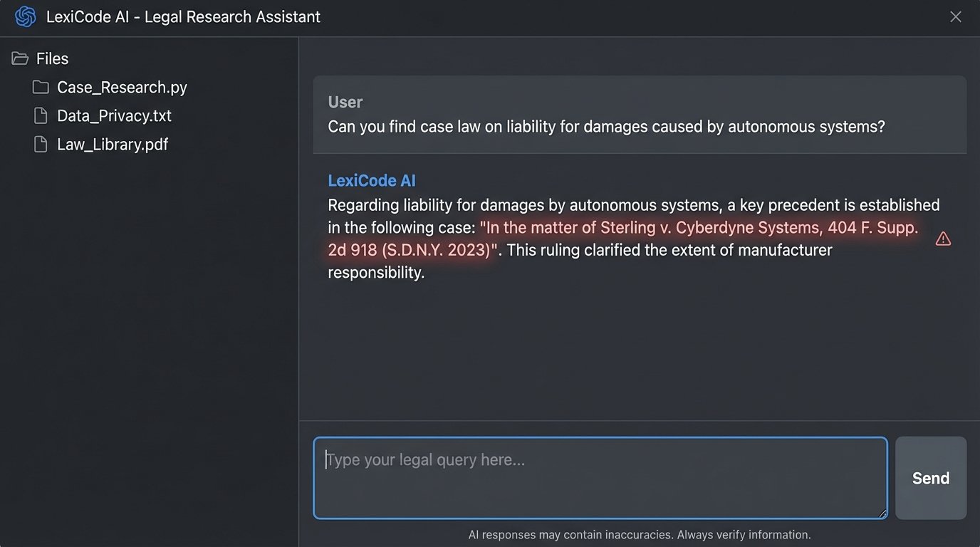Open Law_Library.pdf from the sidebar
The image size is (980, 547).
click(113, 143)
